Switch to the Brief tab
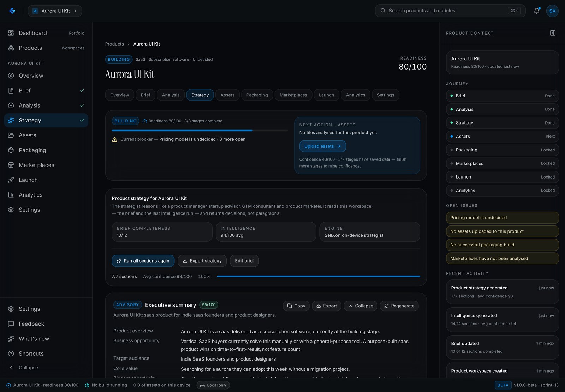 [x=145, y=95]
